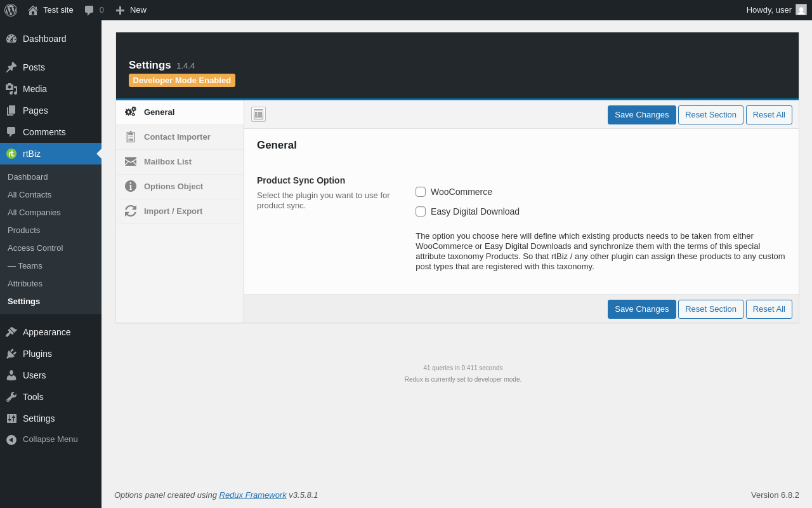This screenshot has height=508, width=812.
Task: Click the Users person icon
Action: point(11,375)
